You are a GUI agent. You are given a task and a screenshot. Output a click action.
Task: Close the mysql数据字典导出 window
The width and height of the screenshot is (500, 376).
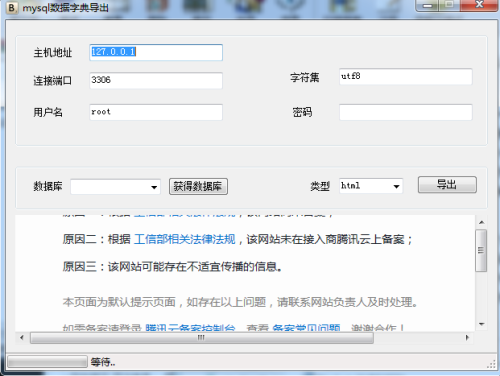tap(479, 5)
